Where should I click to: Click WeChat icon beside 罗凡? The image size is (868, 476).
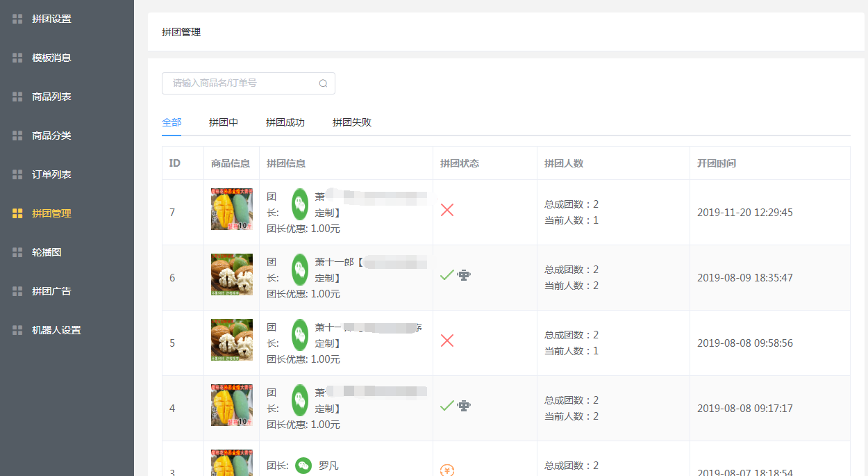point(303,466)
